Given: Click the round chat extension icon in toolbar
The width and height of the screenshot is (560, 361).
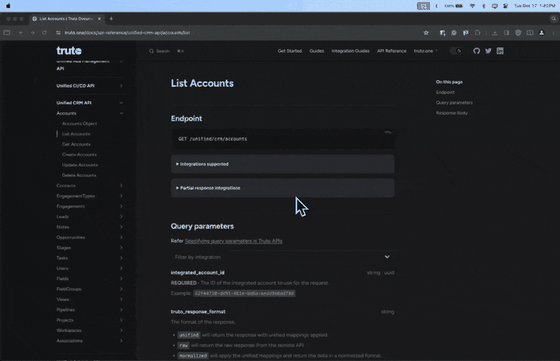Looking at the screenshot, I should [454, 33].
